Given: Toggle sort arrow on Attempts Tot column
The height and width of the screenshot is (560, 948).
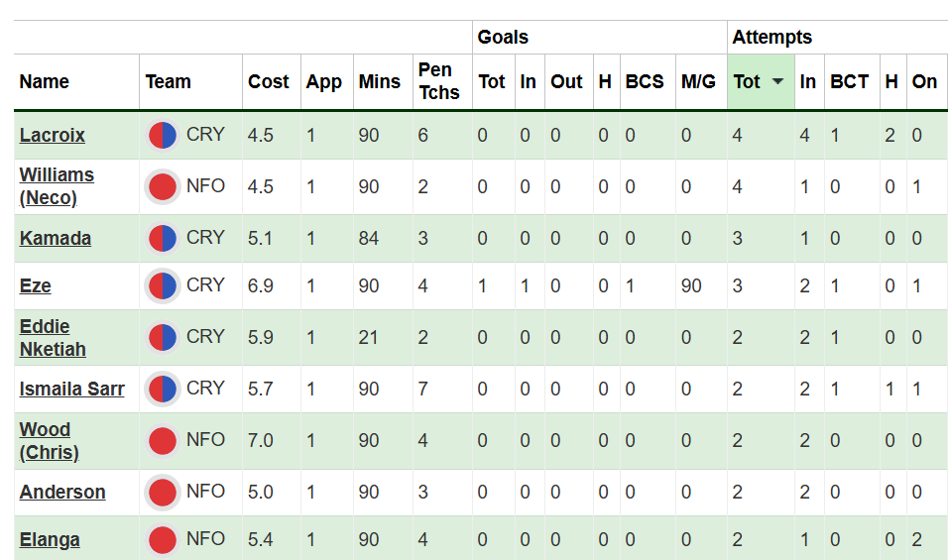Looking at the screenshot, I should [777, 82].
